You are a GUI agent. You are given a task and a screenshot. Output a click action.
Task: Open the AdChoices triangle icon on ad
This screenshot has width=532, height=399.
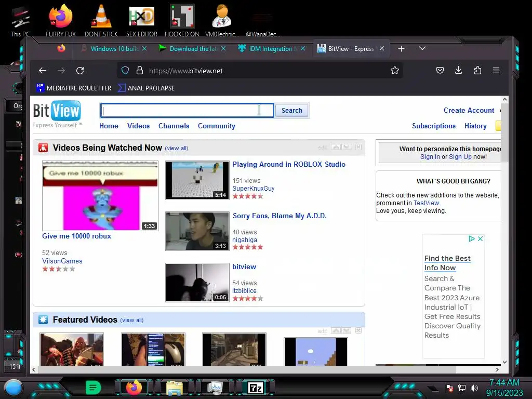[x=472, y=239]
